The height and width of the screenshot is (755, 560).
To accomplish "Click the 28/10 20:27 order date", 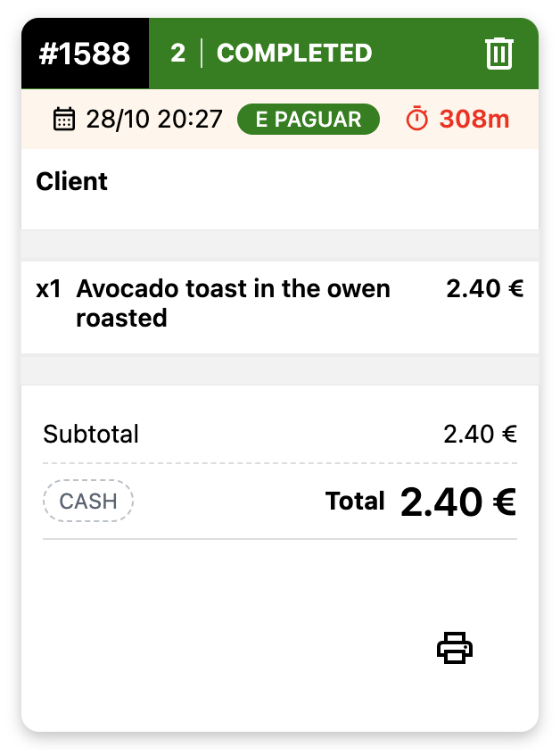I will pyautogui.click(x=154, y=120).
